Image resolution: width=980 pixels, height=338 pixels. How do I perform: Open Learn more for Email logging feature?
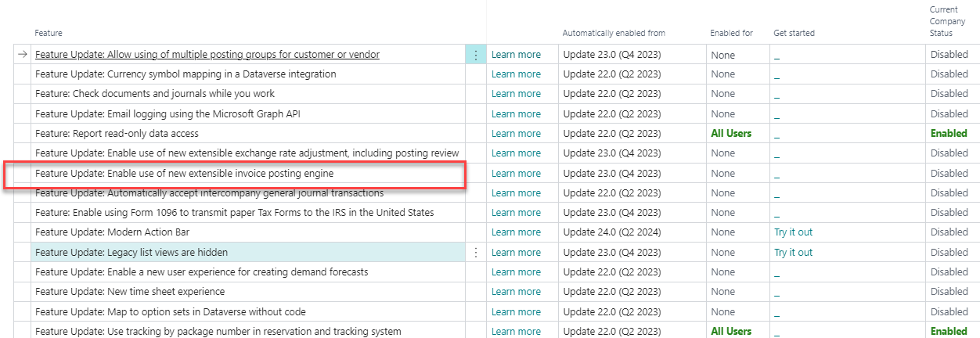click(x=516, y=114)
